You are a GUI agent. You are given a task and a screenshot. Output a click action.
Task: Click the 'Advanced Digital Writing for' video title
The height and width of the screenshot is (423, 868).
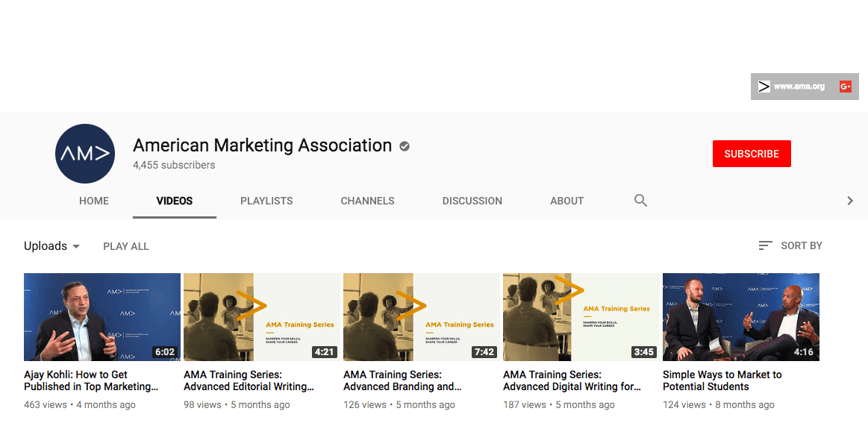click(x=572, y=380)
